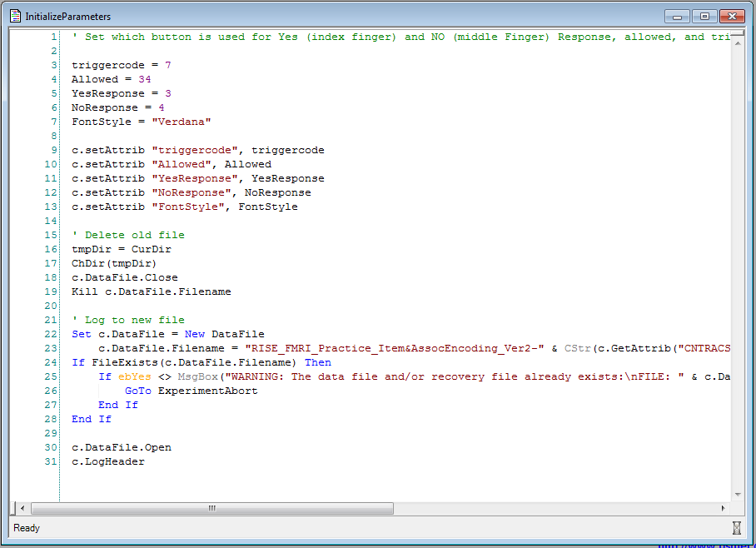Minimize the InitializeParameters window
Viewport: 756px width, 548px height.
[x=677, y=17]
